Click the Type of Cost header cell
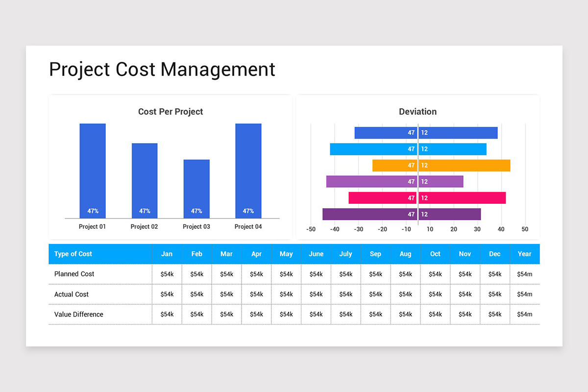 click(73, 254)
